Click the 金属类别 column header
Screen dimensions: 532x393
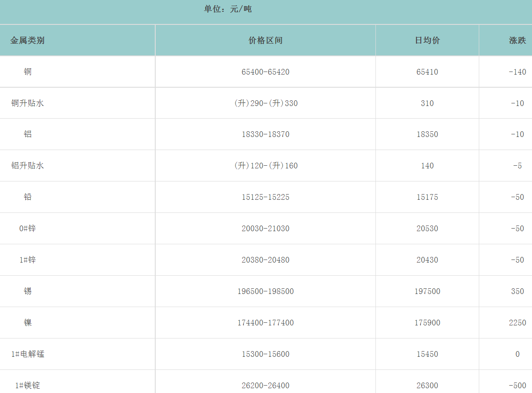pos(27,41)
